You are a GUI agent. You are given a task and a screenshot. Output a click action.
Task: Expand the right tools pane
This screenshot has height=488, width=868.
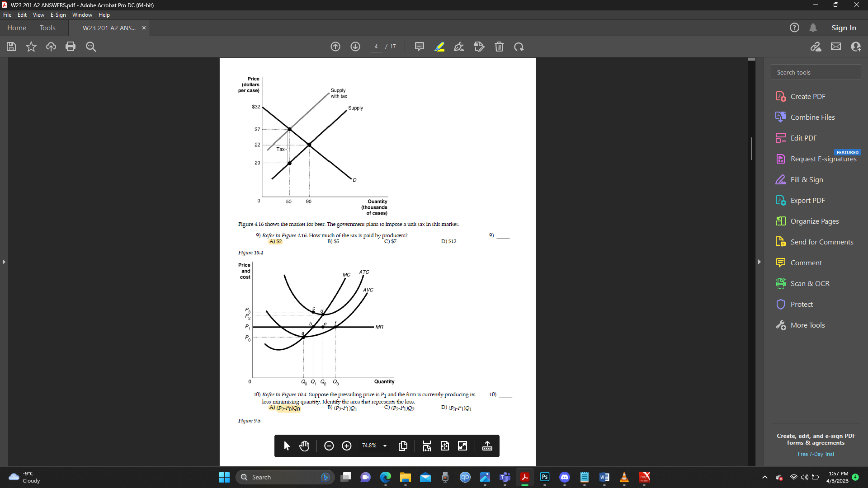tap(759, 262)
